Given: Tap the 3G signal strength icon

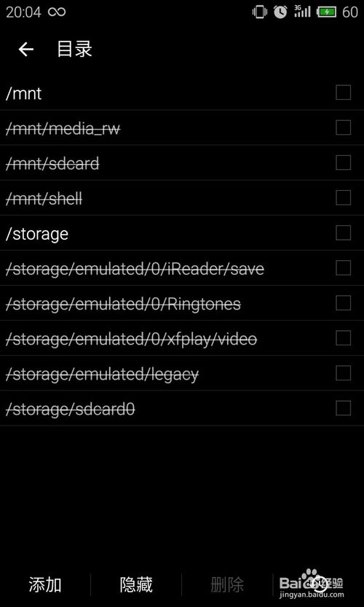Looking at the screenshot, I should pyautogui.click(x=302, y=11).
